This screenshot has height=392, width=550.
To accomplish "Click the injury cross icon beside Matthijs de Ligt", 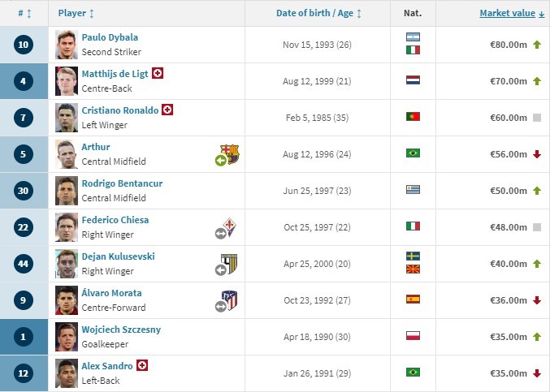I will 158,73.
